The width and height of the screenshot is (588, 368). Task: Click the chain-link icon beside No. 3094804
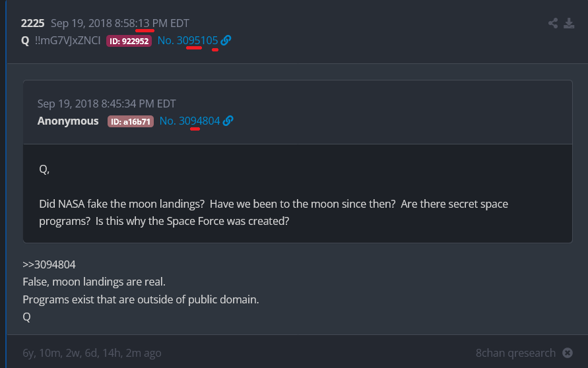click(228, 121)
